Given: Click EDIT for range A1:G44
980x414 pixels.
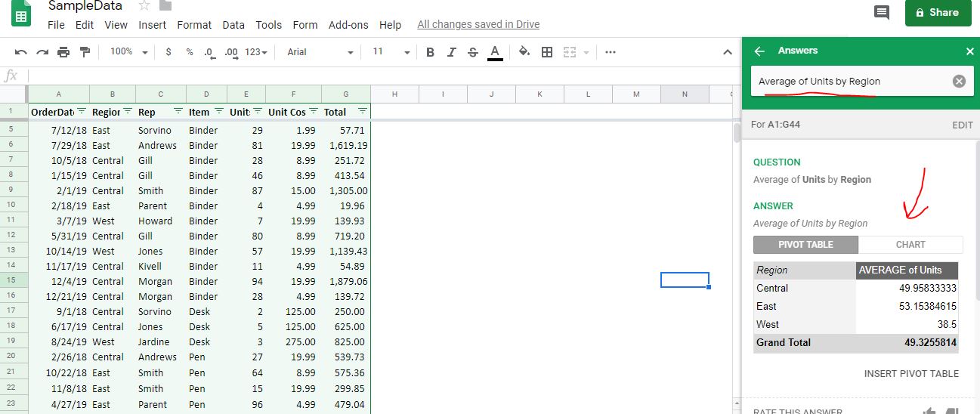Looking at the screenshot, I should pyautogui.click(x=962, y=125).
